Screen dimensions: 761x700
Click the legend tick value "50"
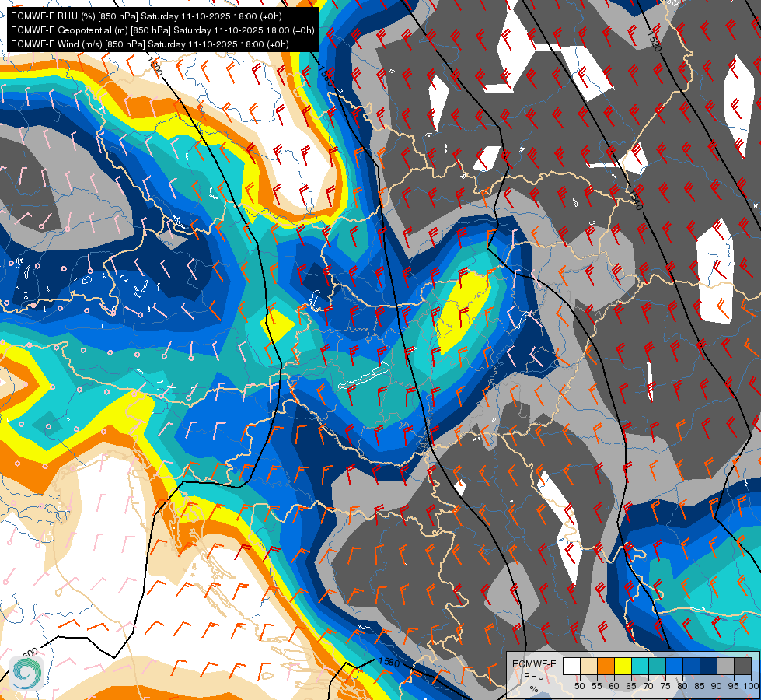[579, 686]
